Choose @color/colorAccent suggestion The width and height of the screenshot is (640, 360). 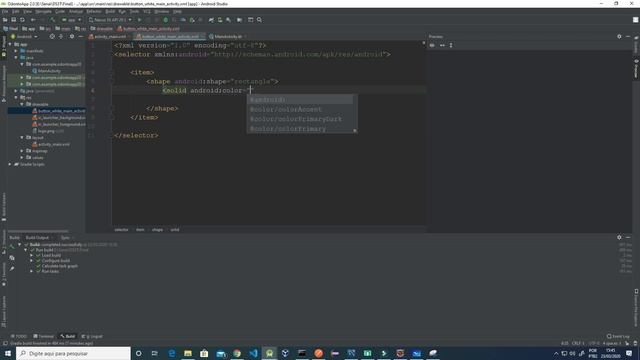pyautogui.click(x=300, y=109)
